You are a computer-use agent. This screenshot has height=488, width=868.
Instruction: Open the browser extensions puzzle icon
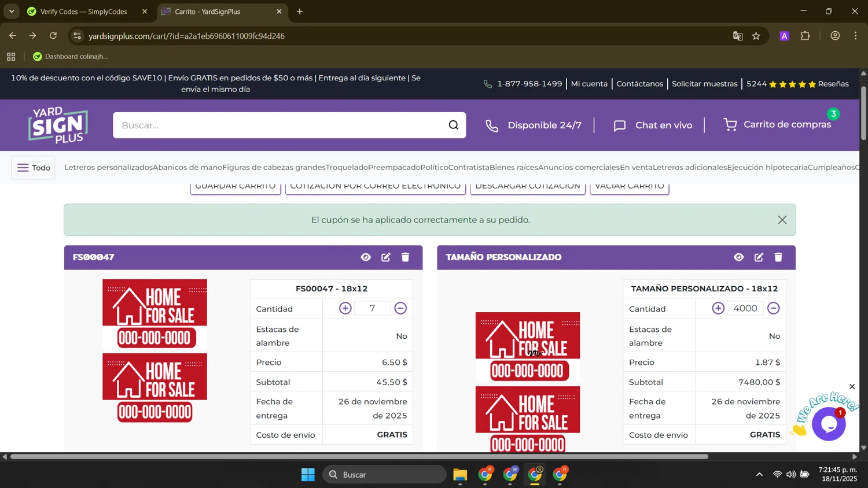(x=805, y=36)
